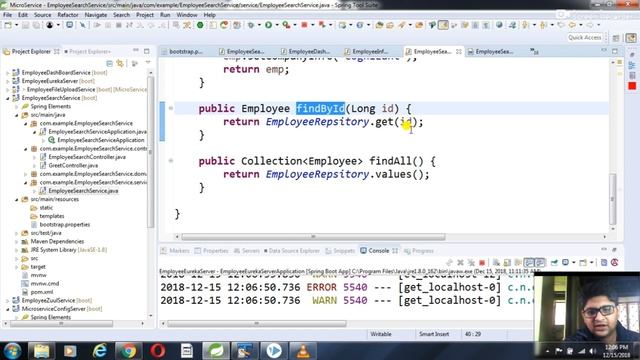Click the Run External Tools icon

(x=287, y=25)
